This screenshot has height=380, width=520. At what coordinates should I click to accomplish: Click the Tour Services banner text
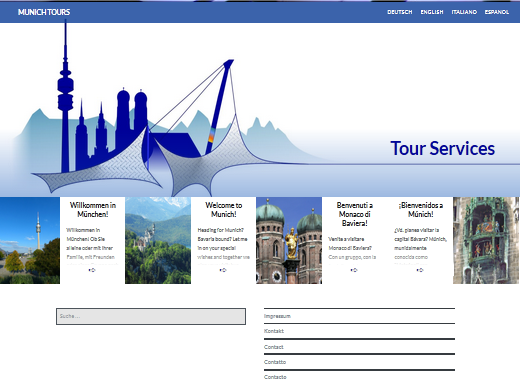[x=443, y=148]
